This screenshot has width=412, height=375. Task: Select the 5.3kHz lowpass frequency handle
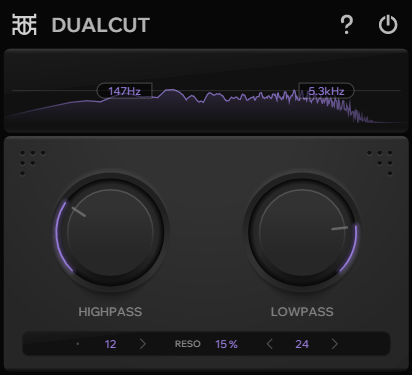(x=326, y=91)
